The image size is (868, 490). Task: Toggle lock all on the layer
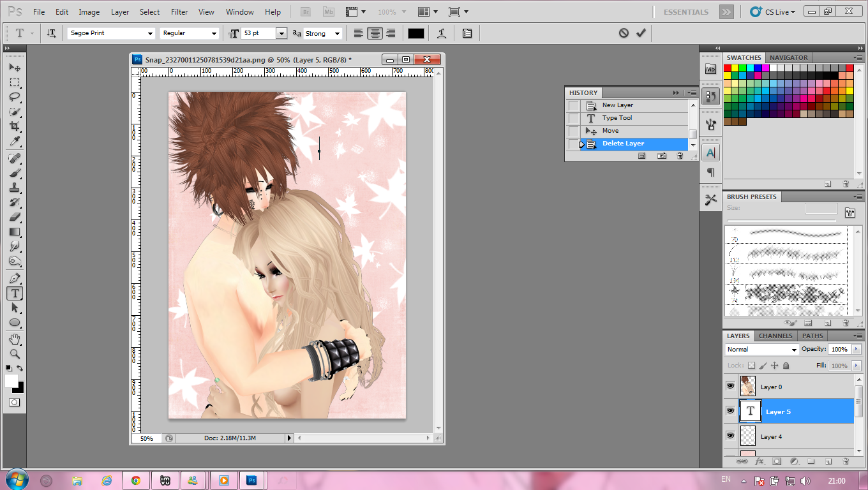coord(786,366)
